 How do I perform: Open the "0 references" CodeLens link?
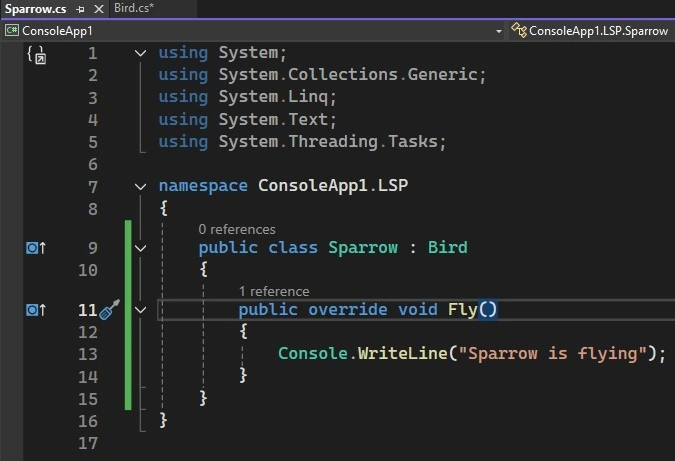coord(237,229)
